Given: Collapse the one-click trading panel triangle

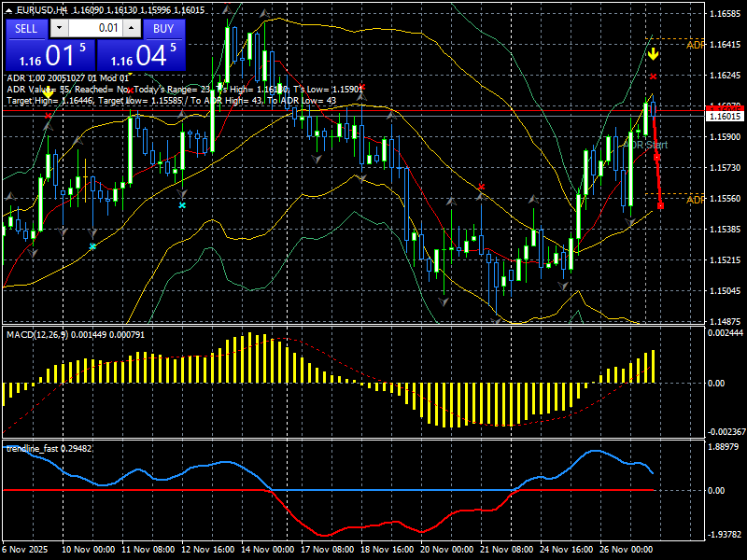Looking at the screenshot, I should point(8,10).
